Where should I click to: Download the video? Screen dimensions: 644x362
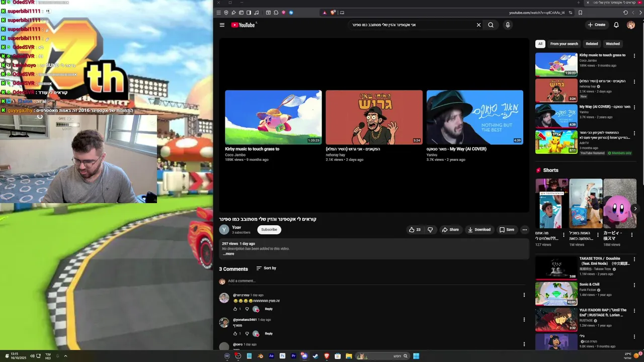[479, 230]
